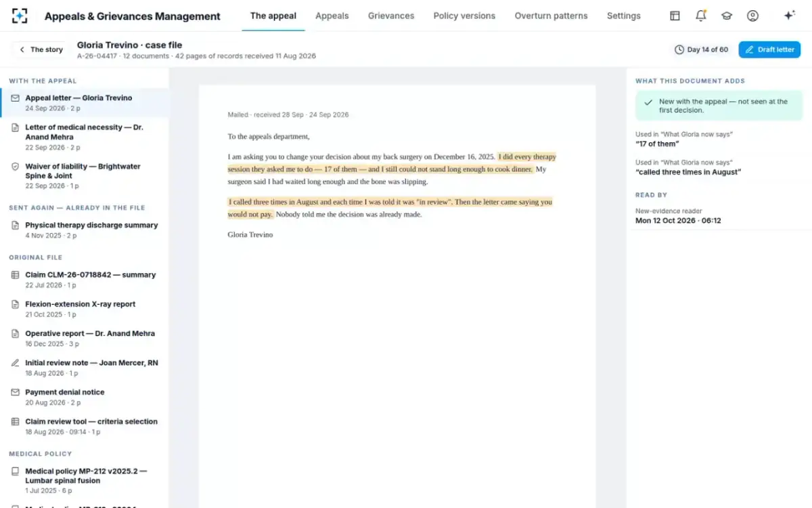Open Flexion-extension X-ray report
The width and height of the screenshot is (812, 508).
tap(84, 309)
